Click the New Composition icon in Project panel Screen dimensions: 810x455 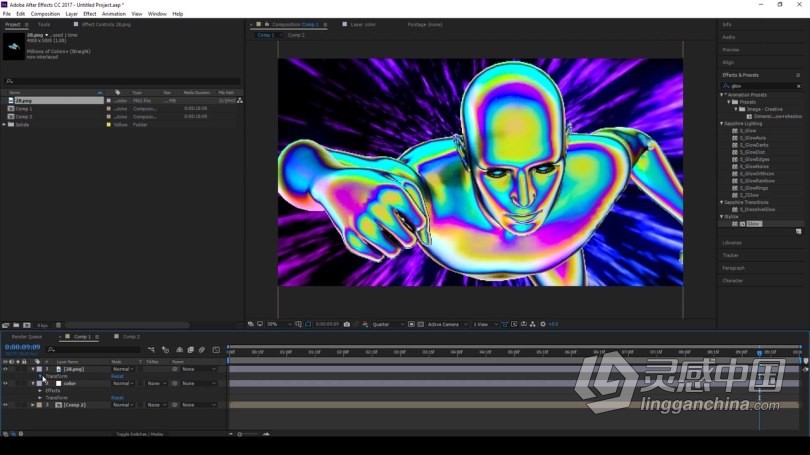(x=26, y=325)
